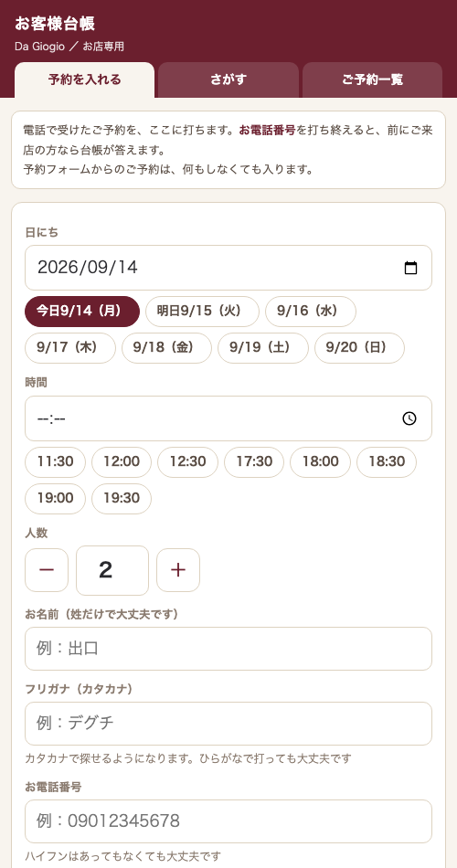The height and width of the screenshot is (868, 457).
Task: Focus the お電話番号 input field
Action: point(228,821)
